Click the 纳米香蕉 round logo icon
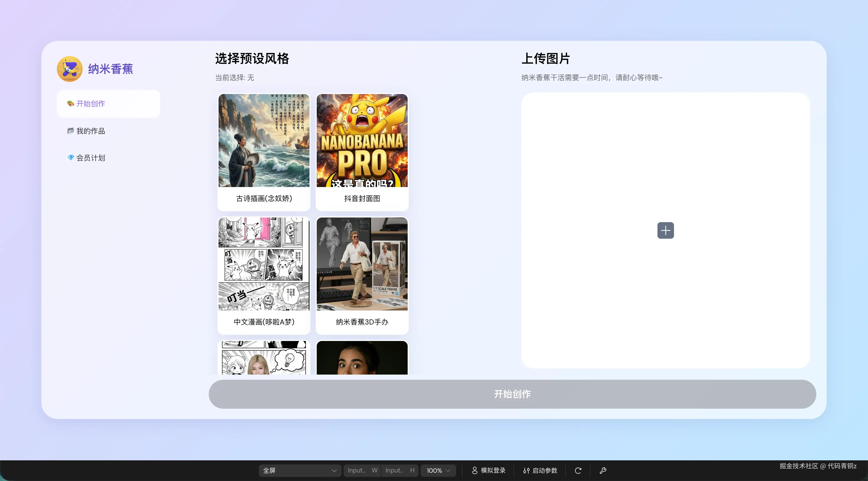868x481 pixels. click(x=69, y=69)
